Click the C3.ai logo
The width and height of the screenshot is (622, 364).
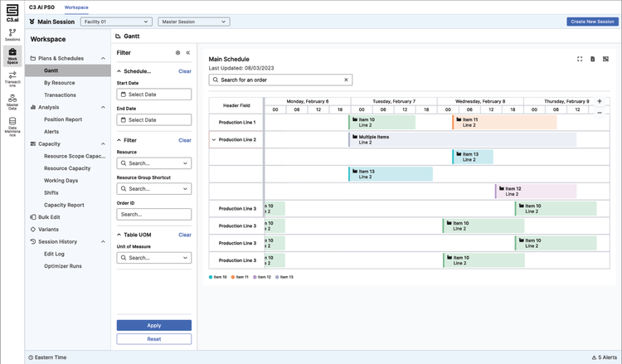coord(12,12)
